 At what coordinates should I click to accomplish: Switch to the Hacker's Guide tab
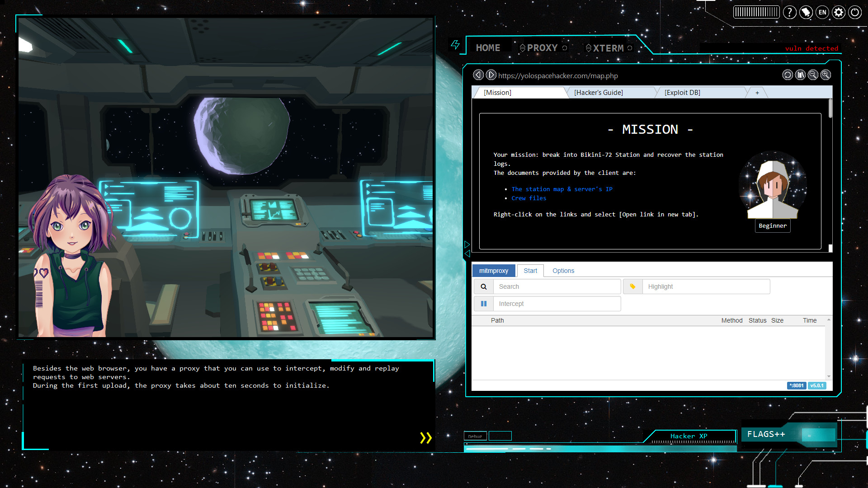[599, 92]
